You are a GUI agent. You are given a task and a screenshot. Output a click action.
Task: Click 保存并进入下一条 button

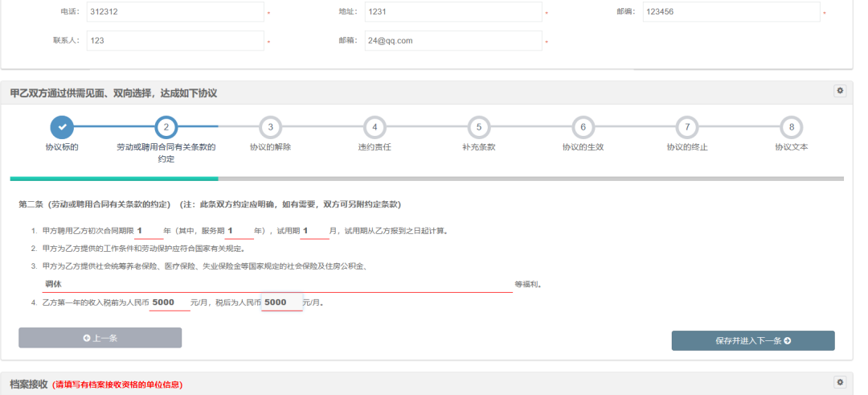point(753,340)
